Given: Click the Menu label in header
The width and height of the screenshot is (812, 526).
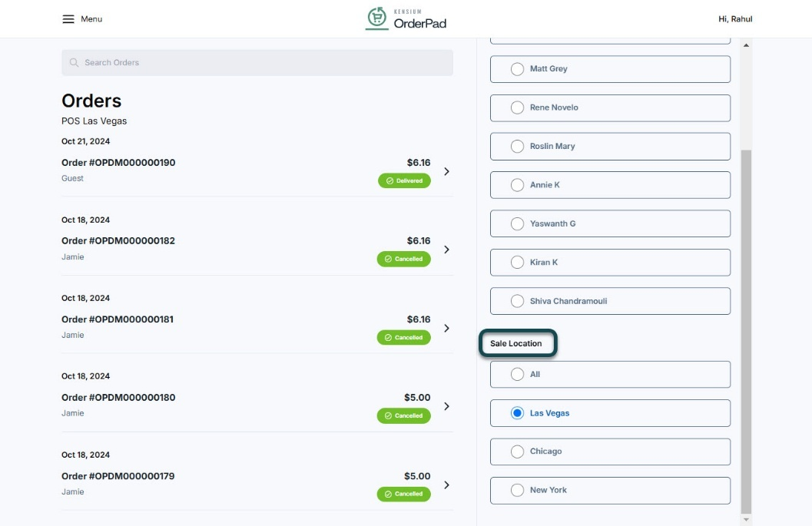Looking at the screenshot, I should (x=91, y=19).
